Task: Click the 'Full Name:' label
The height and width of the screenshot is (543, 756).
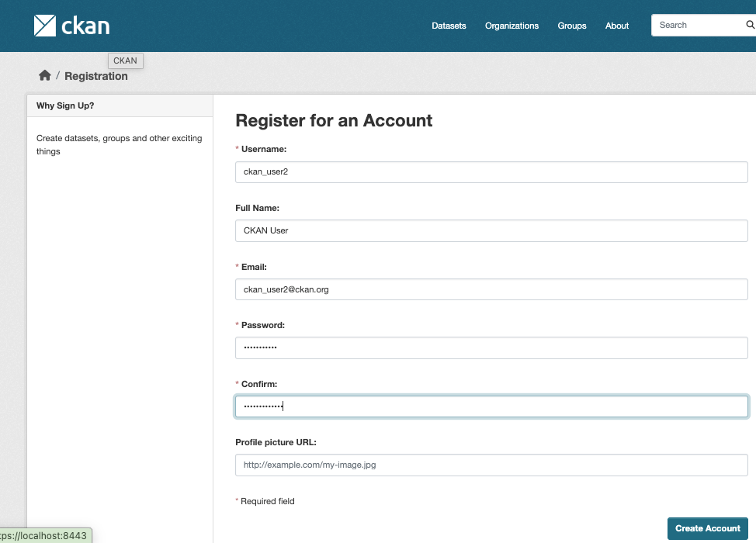Action: point(258,208)
